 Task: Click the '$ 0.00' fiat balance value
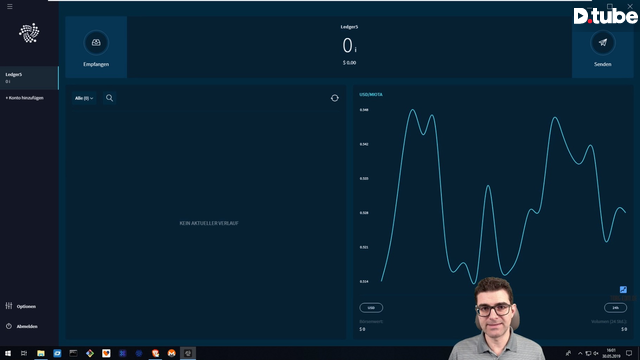[349, 63]
